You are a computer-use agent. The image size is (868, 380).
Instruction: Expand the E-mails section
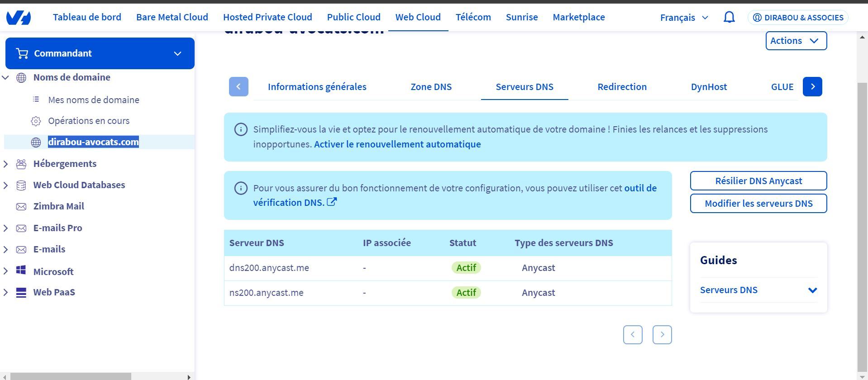coord(5,249)
